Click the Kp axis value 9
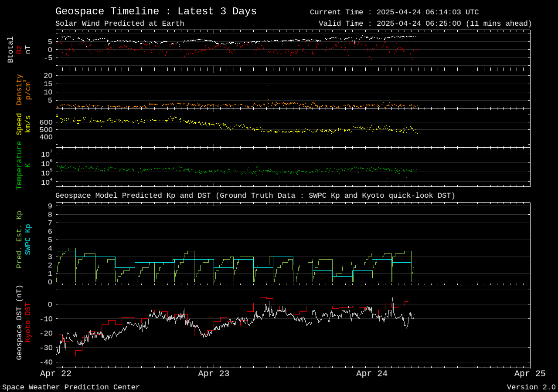 50,206
